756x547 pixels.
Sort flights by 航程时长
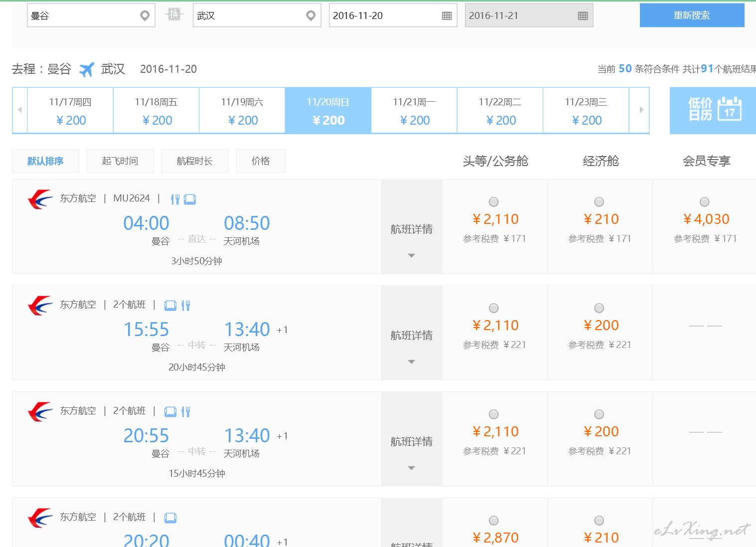click(x=195, y=161)
